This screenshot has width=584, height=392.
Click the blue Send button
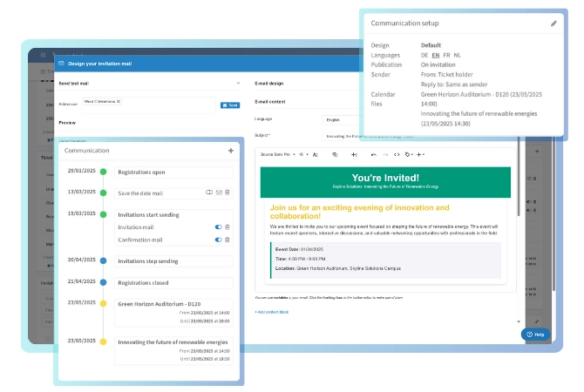coord(230,105)
